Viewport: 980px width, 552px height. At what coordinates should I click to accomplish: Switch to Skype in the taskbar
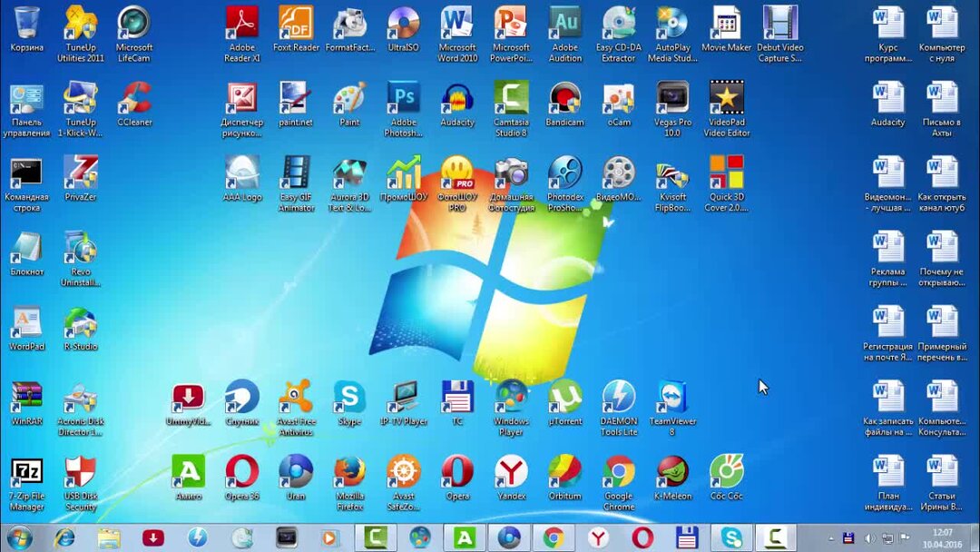point(730,537)
